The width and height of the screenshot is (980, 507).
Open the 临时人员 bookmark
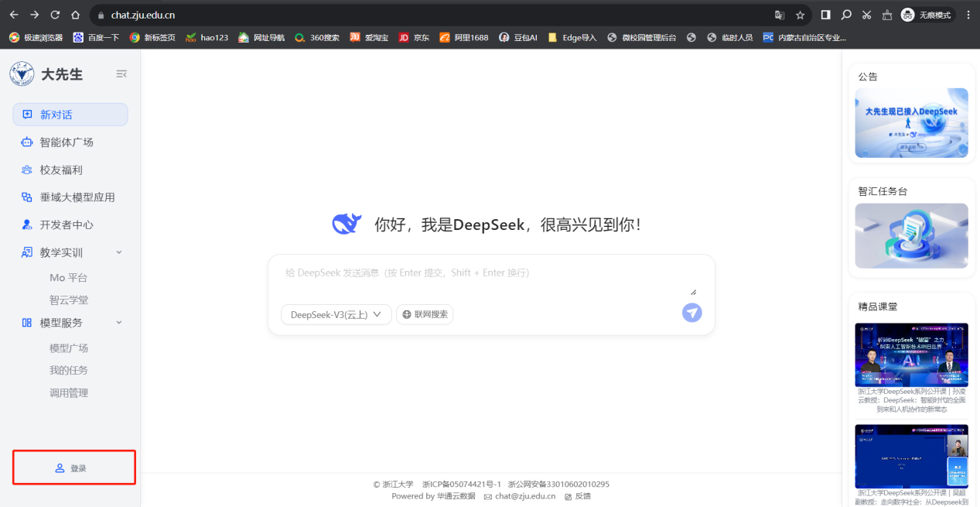[729, 37]
